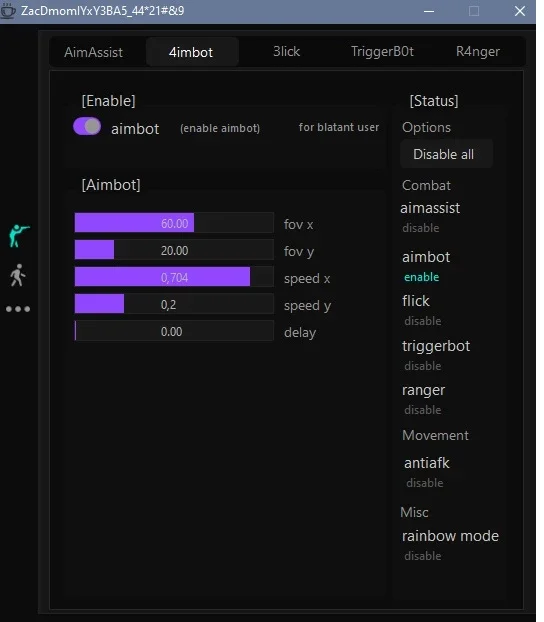Click the '(enable aimbot)' description text
Screen dimensions: 544x622
[220, 128]
